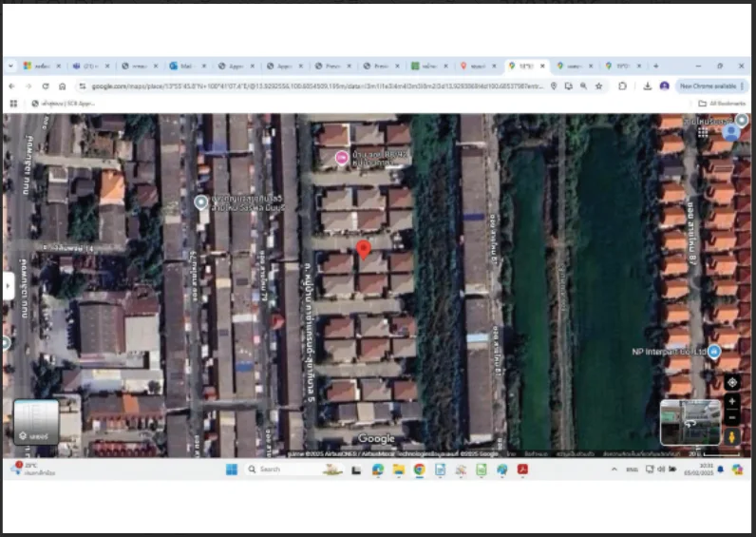Viewport: 756px width, 537px height.
Task: Click the NP Interpart Co.,Ltd place marker
Action: pos(714,352)
